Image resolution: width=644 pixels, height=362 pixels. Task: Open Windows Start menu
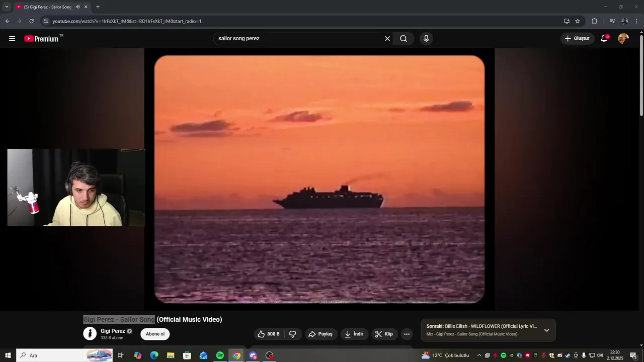pyautogui.click(x=8, y=355)
